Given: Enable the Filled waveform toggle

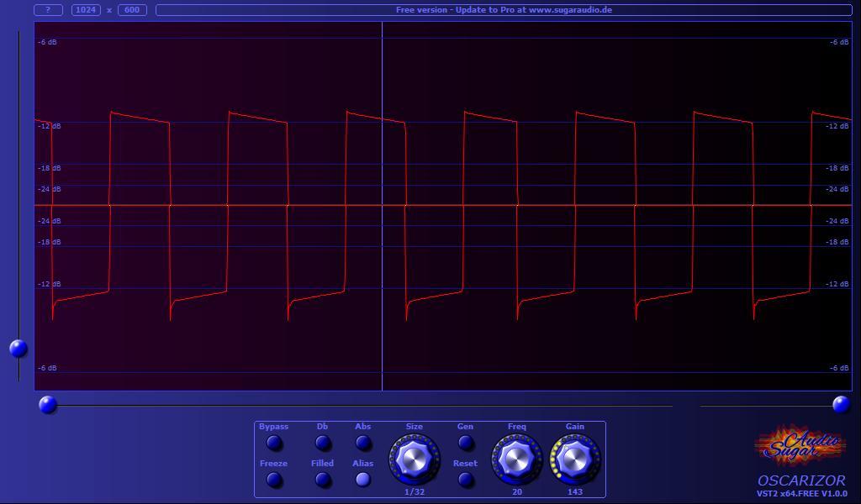Looking at the screenshot, I should pyautogui.click(x=323, y=480).
